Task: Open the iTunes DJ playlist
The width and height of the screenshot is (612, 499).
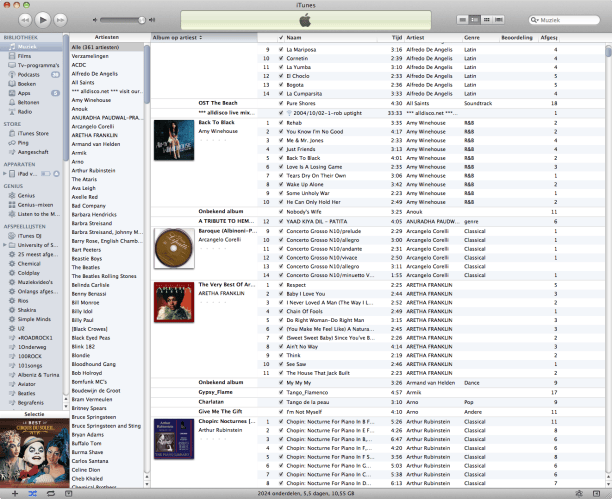Action: pyautogui.click(x=29, y=236)
